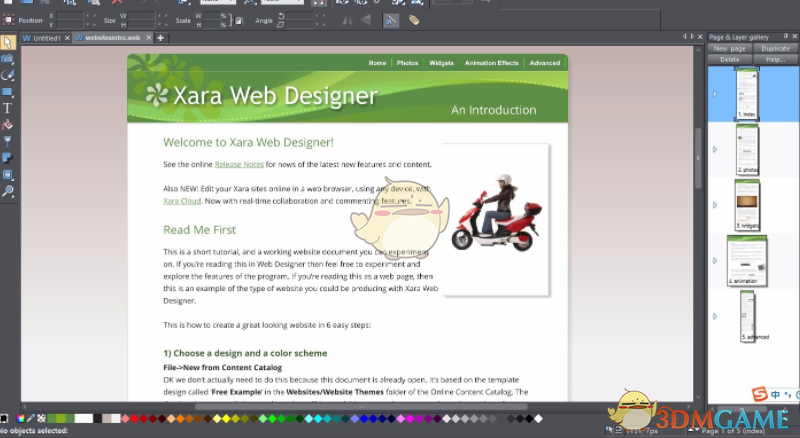Click Animation Effects in the navigation bar
Viewport: 800px width, 438px height.
491,63
